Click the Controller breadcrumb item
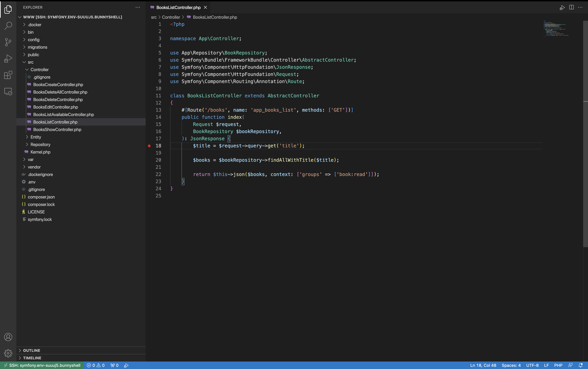 pos(171,17)
